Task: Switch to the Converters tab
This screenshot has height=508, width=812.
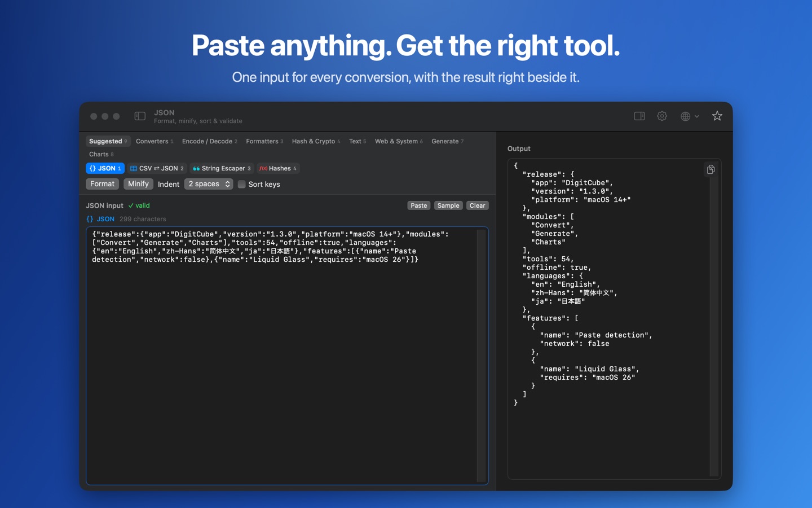Action: (x=155, y=141)
